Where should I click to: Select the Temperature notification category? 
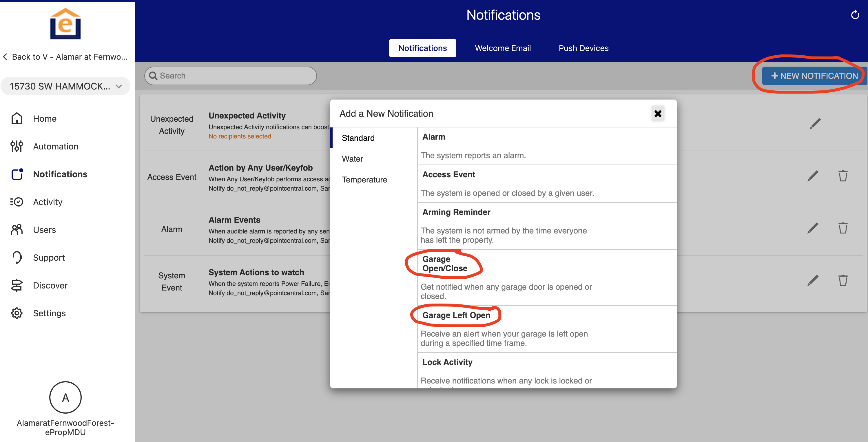point(364,180)
